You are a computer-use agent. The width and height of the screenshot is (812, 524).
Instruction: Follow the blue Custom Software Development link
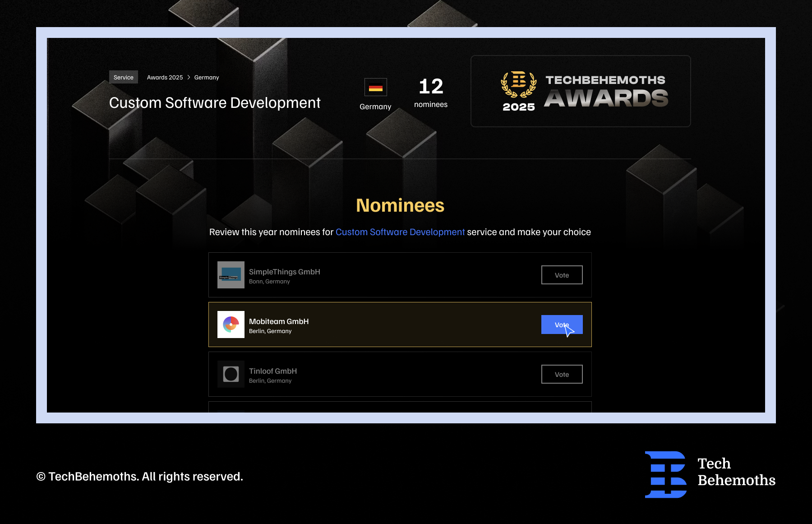click(x=400, y=232)
